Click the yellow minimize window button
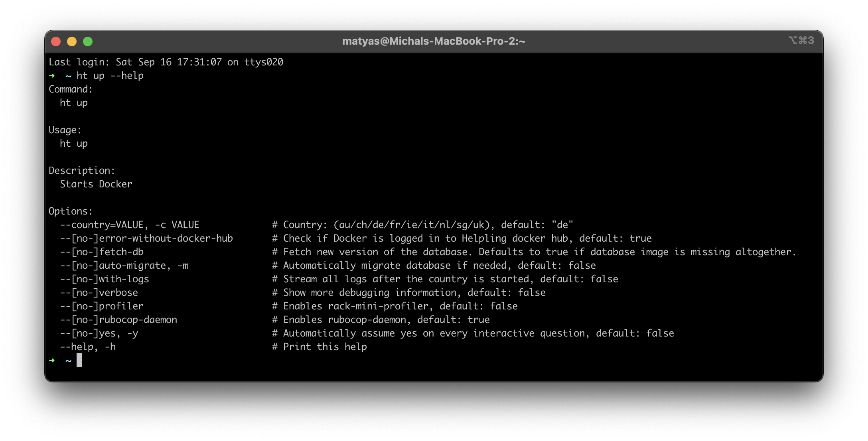Screen dimensions: 868x441 coord(72,41)
